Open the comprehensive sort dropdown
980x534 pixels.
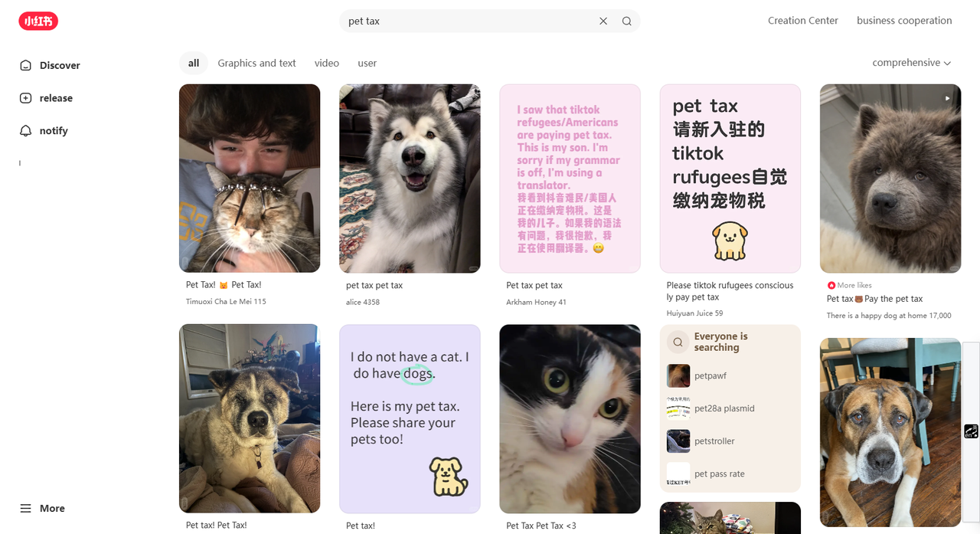click(x=911, y=63)
